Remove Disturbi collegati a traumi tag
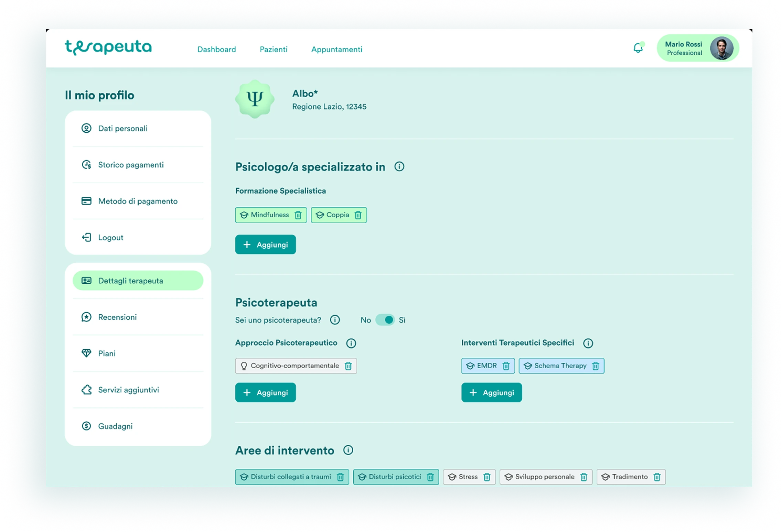The image size is (781, 532). click(x=340, y=477)
